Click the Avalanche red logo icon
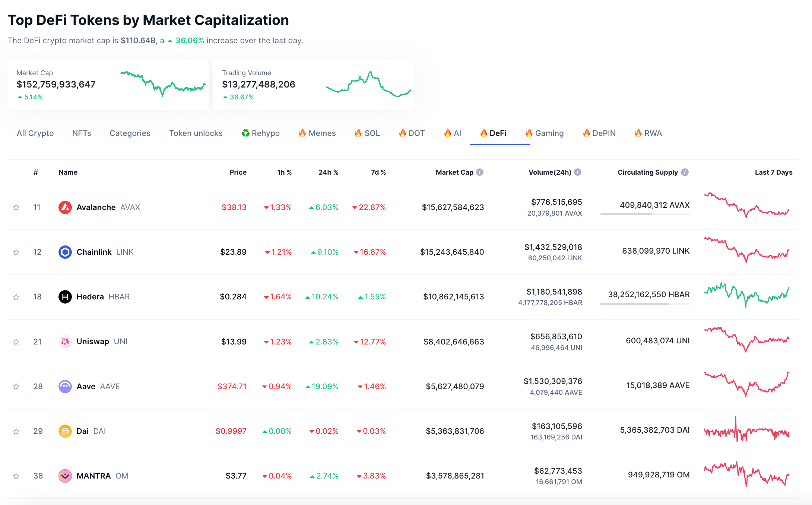Viewport: 812px width, 505px height. click(65, 207)
